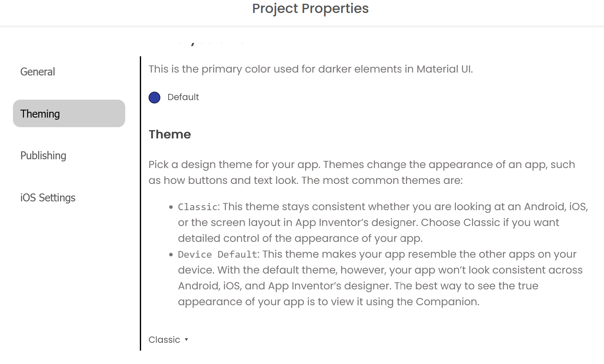
Task: Click the monospaced Classic term in the list
Action: [x=198, y=207]
